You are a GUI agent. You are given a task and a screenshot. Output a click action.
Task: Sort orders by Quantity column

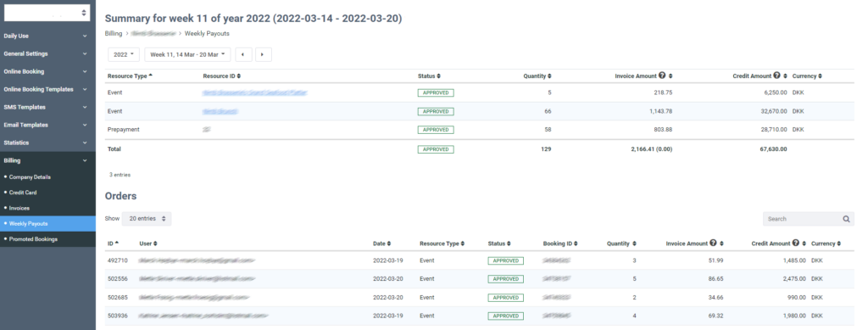tap(621, 243)
